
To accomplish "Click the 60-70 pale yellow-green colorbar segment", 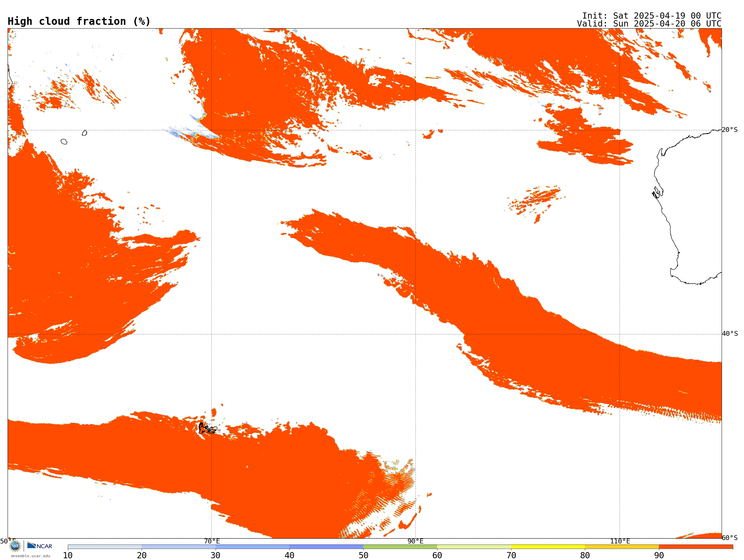I will [474, 547].
